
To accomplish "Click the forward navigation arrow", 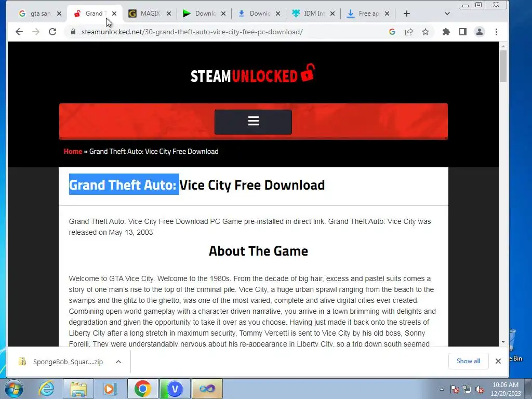I will click(36, 32).
